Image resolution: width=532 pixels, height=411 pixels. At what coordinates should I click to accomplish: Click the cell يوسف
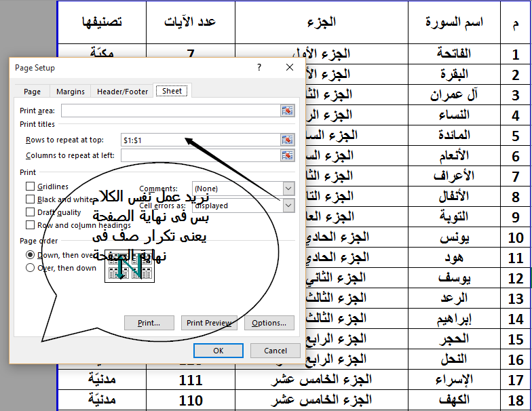(455, 278)
